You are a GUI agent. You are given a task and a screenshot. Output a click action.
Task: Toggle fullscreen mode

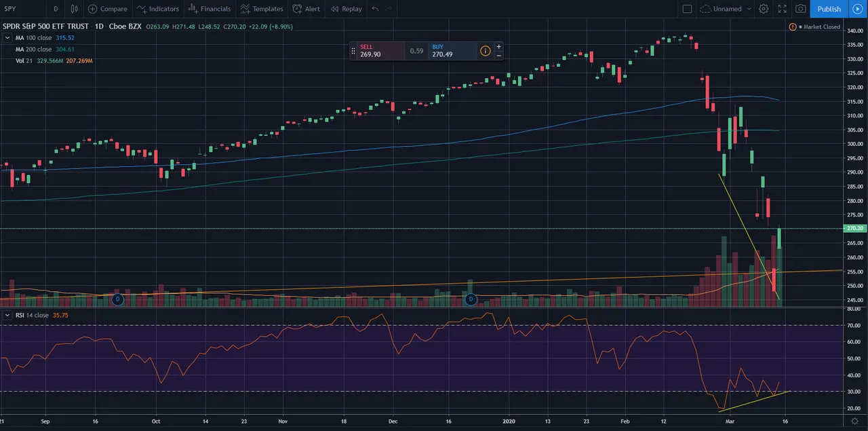[x=782, y=9]
